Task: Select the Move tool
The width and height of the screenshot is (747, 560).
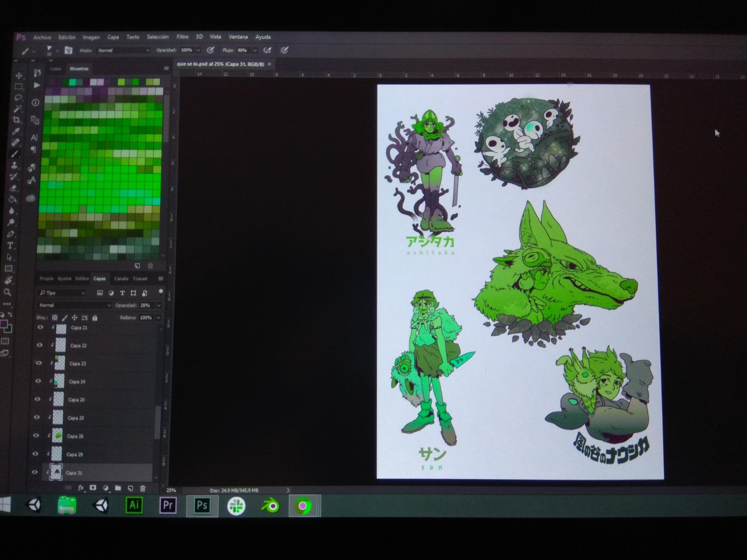Action: [19, 75]
